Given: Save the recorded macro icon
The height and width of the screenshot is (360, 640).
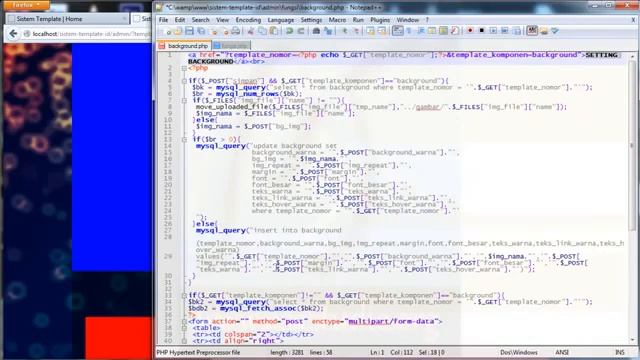Looking at the screenshot, I should click(x=516, y=31).
